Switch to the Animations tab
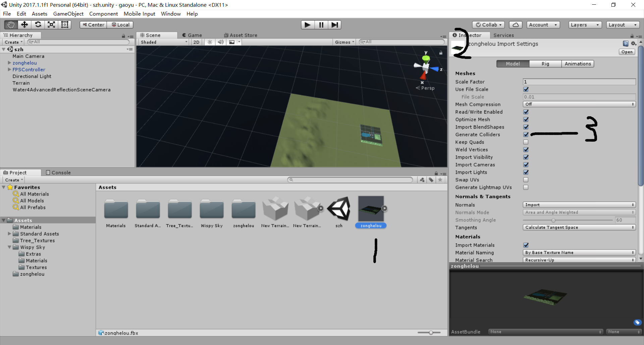Image resolution: width=644 pixels, height=345 pixels. coord(578,64)
